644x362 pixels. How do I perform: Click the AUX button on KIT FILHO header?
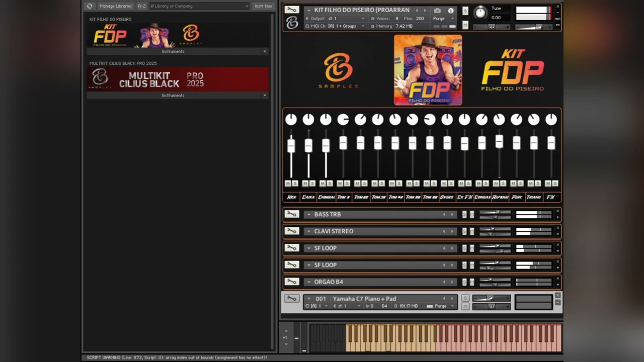click(x=557, y=18)
